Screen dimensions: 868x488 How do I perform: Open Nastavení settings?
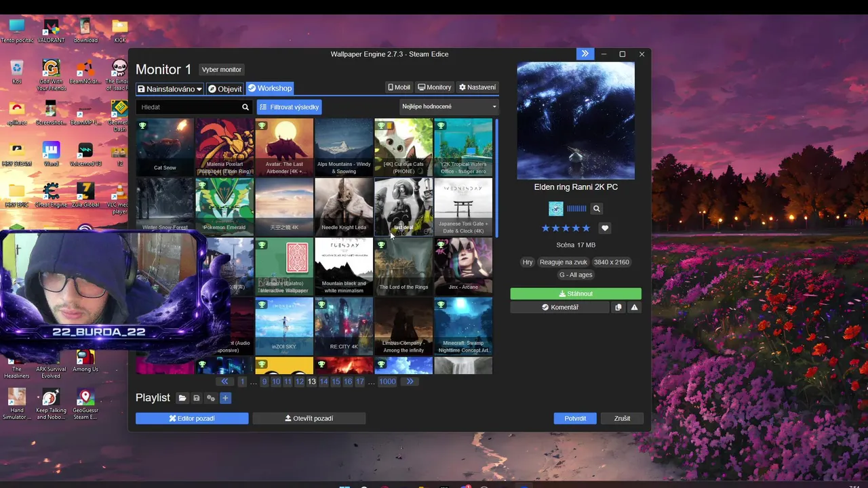click(477, 87)
